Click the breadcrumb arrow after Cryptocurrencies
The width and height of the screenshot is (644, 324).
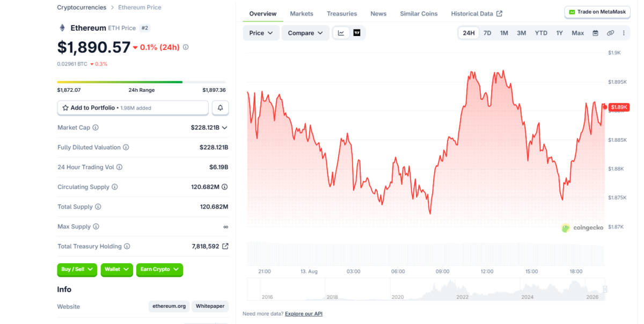coord(112,8)
